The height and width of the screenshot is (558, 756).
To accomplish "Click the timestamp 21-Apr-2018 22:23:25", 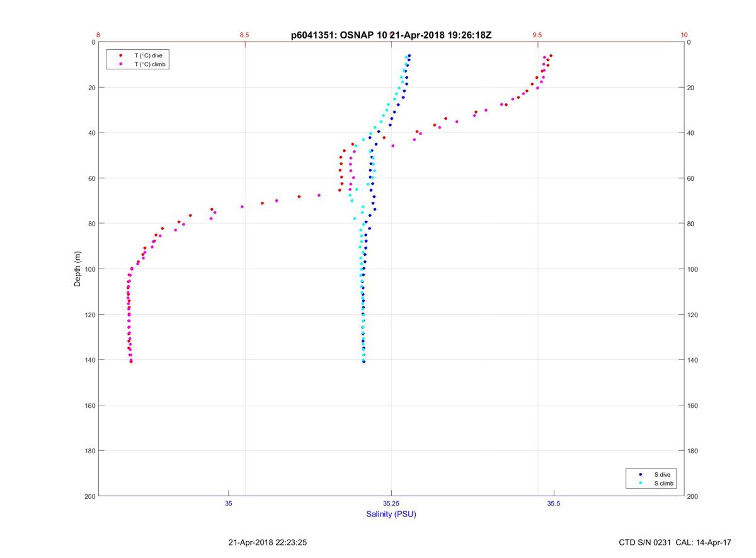I will (x=267, y=542).
